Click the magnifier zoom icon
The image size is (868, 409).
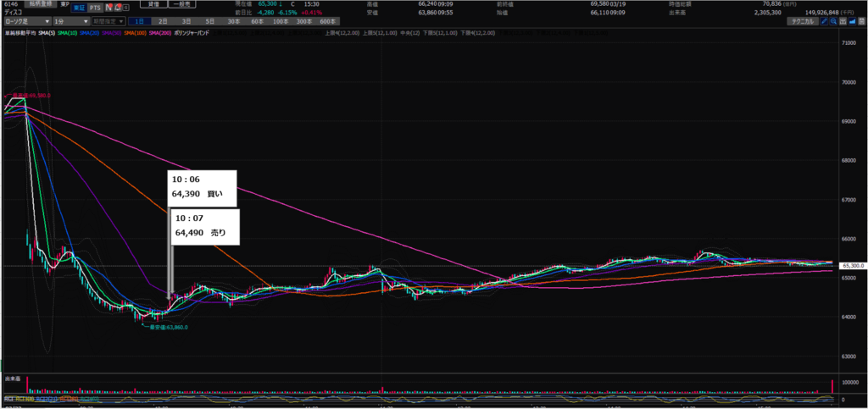point(834,21)
